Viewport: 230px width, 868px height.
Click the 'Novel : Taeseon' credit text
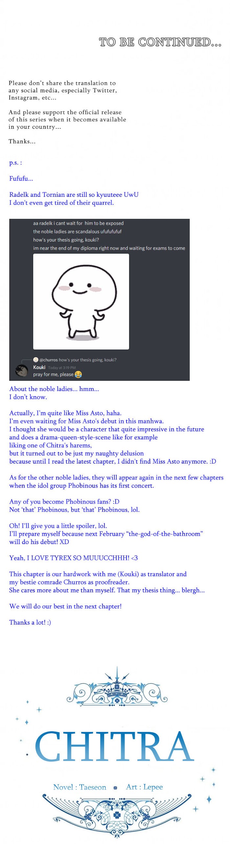pyautogui.click(x=80, y=787)
